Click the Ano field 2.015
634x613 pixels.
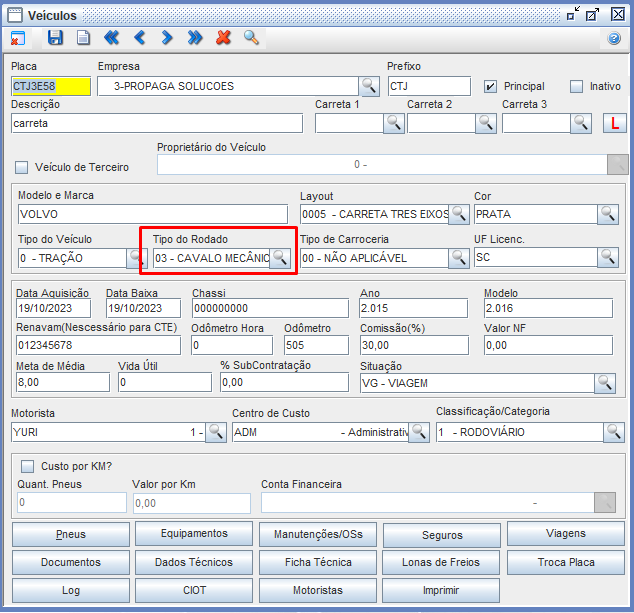(414, 308)
